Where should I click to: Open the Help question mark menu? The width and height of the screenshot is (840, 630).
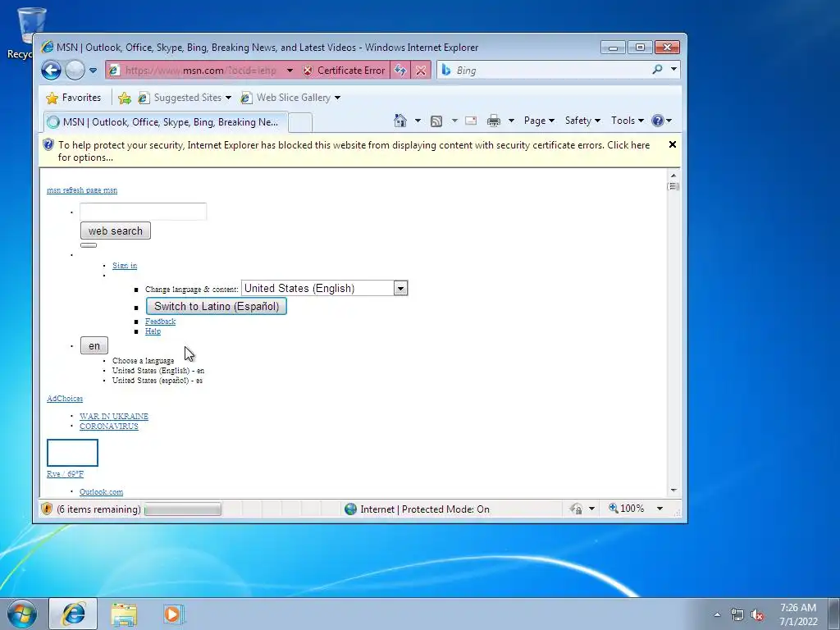(x=662, y=121)
